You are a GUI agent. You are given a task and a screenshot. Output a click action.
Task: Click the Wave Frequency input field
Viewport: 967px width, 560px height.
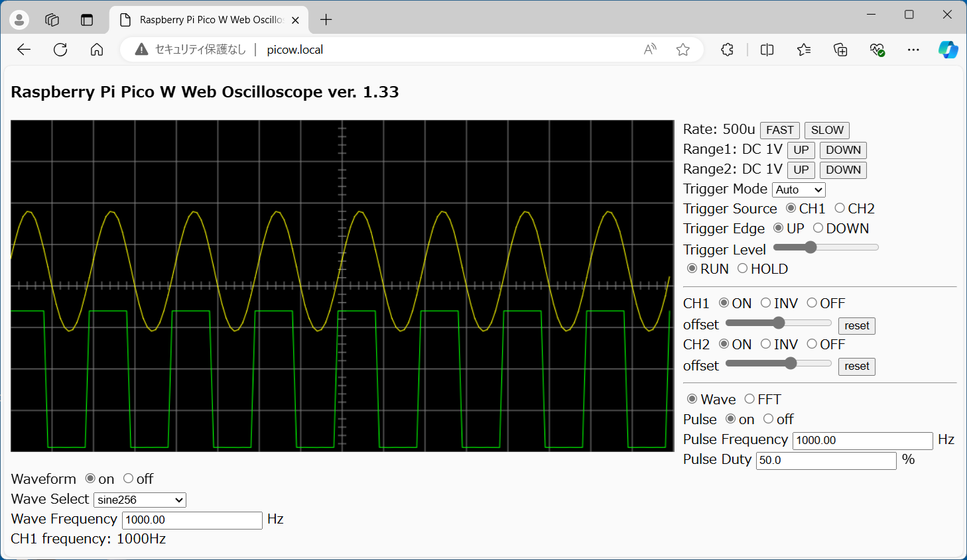(192, 520)
